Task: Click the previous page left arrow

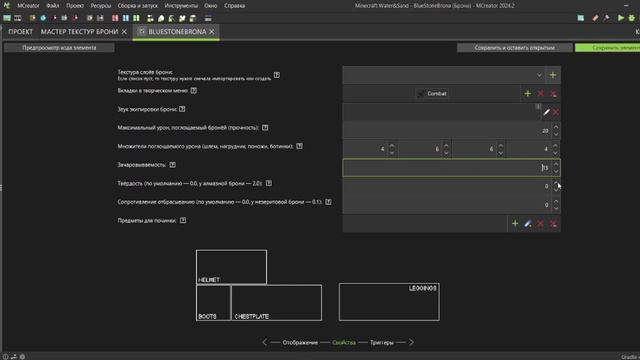Action: point(264,342)
